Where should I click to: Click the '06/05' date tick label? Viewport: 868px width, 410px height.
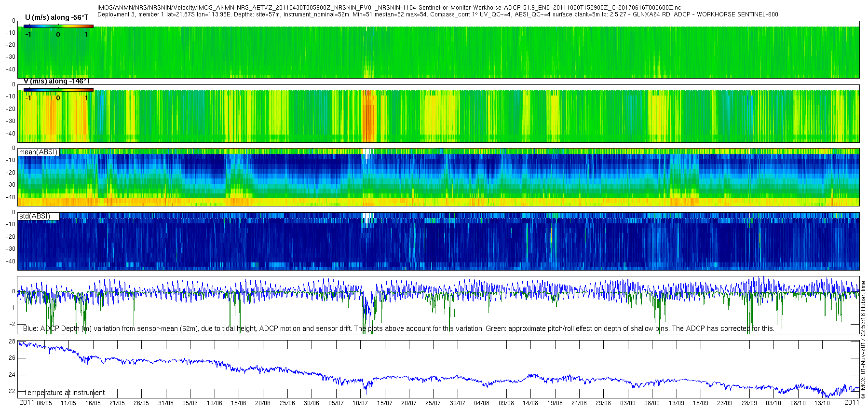[x=44, y=403]
